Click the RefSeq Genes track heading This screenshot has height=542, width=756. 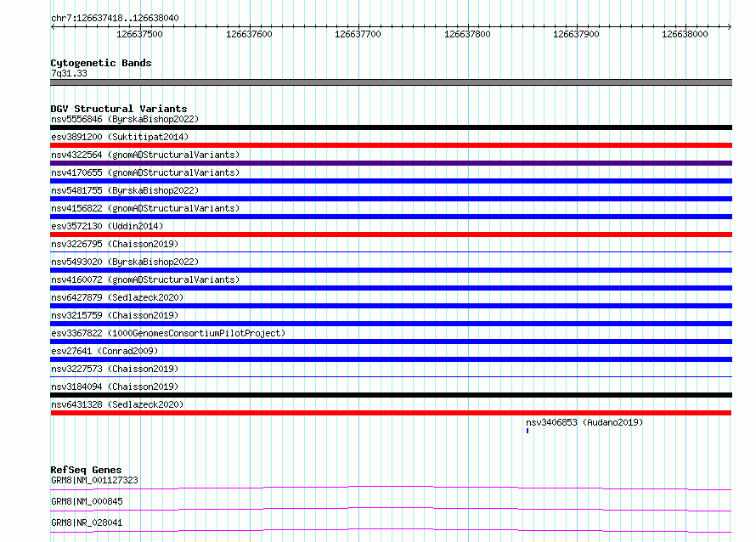coord(86,470)
